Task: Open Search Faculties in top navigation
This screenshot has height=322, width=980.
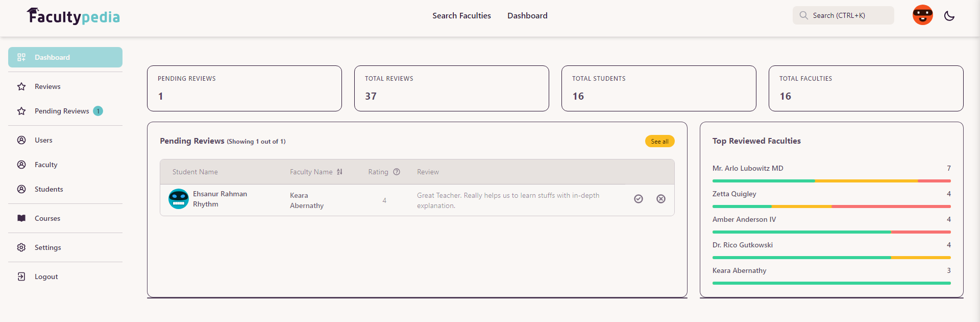Action: (461, 16)
